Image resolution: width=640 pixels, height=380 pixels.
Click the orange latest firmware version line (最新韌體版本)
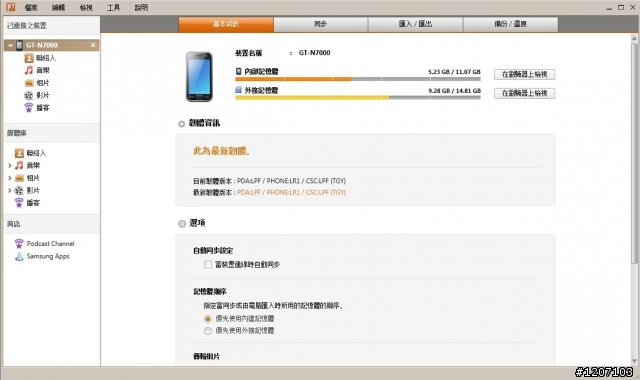click(269, 192)
